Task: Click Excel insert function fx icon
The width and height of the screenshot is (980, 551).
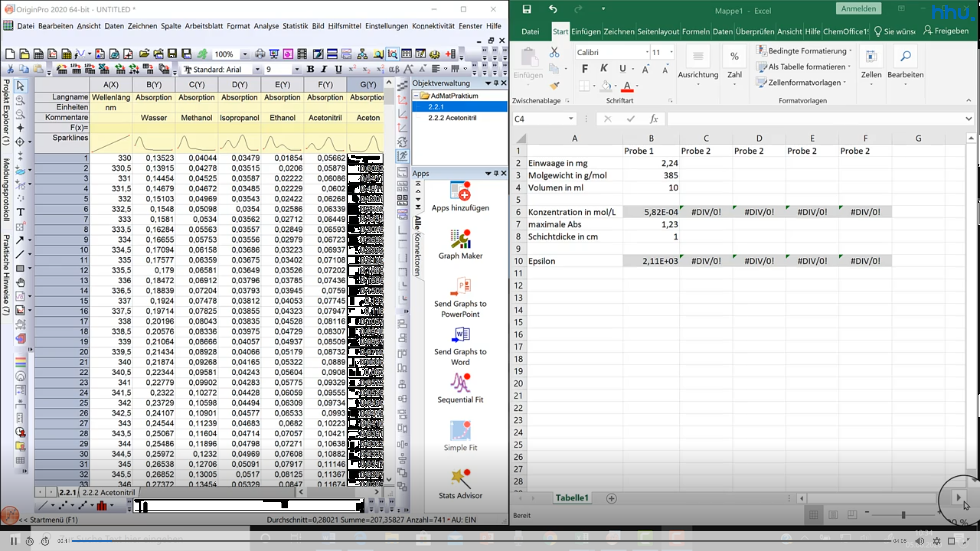Action: [654, 119]
